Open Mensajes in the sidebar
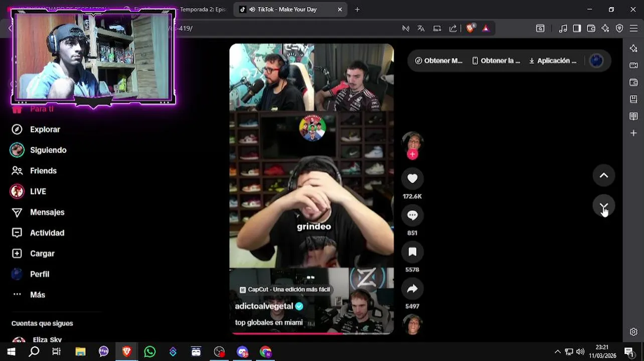644x361 pixels. click(38, 212)
